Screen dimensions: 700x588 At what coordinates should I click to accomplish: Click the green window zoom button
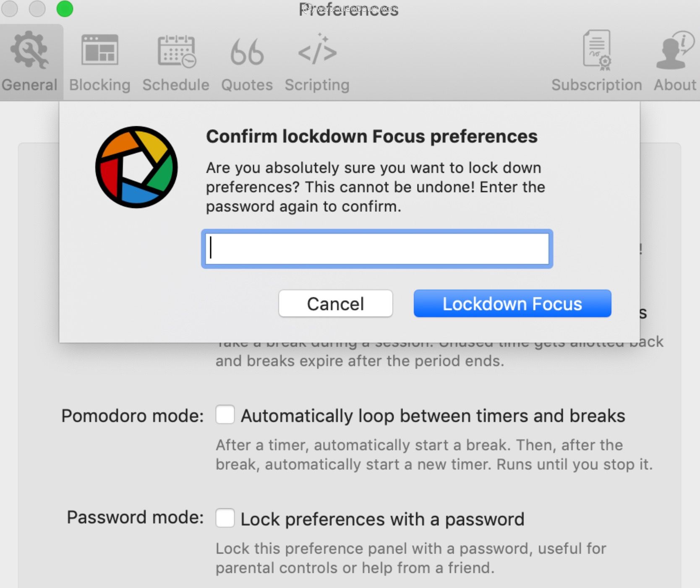pos(65,9)
